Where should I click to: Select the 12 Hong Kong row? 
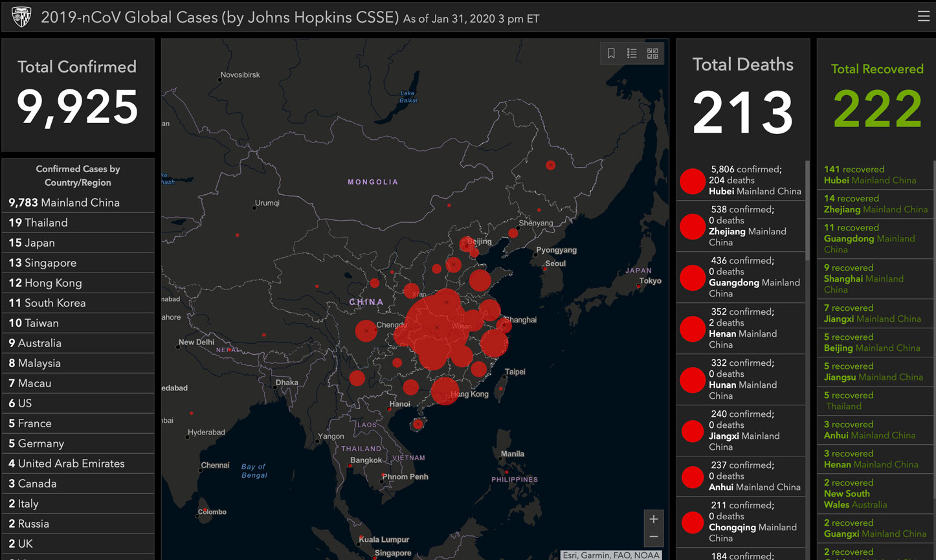(78, 283)
